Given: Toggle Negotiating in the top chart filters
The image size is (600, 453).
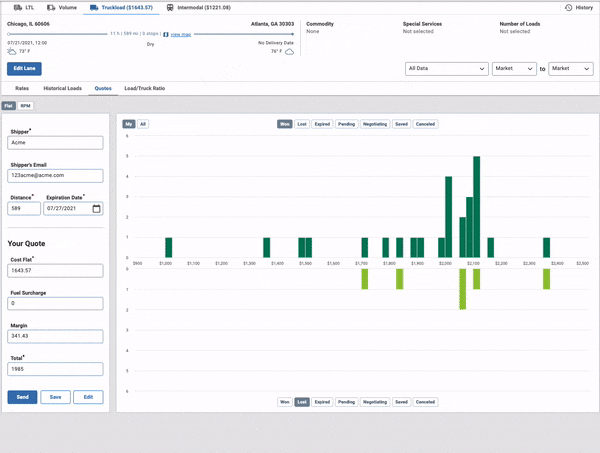Looking at the screenshot, I should tap(375, 124).
